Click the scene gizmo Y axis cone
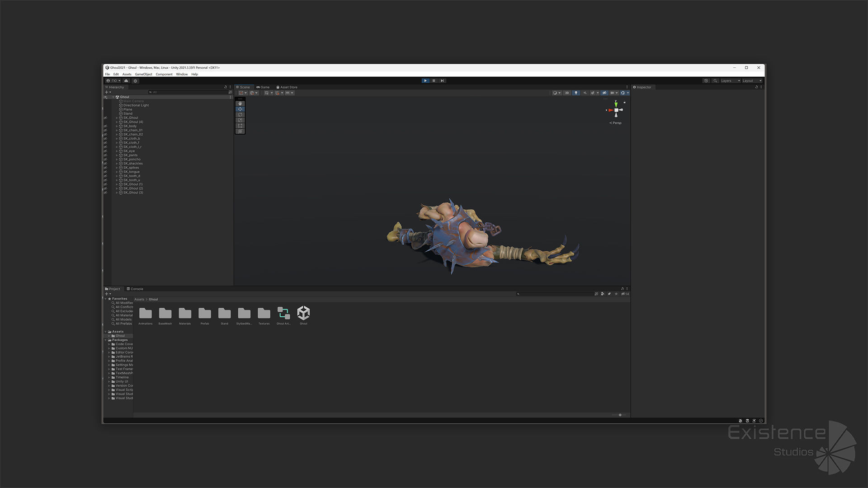The image size is (868, 488). [616, 104]
